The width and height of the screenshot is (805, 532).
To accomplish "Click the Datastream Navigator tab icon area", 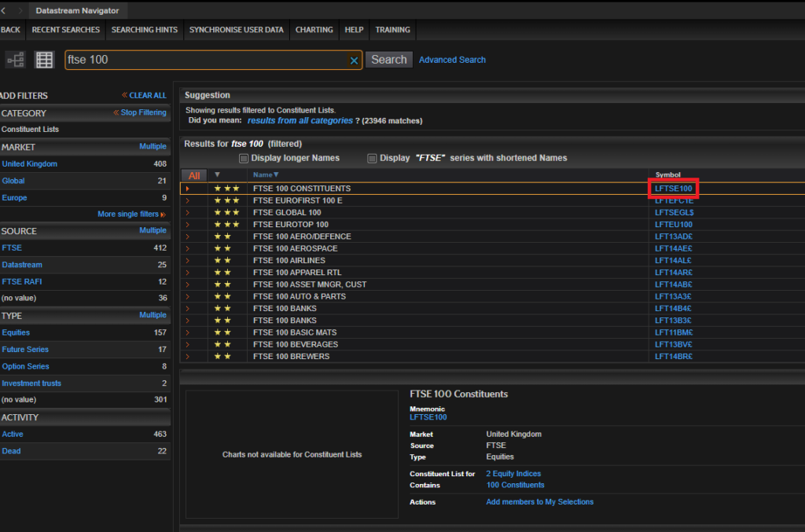I will 77,11.
